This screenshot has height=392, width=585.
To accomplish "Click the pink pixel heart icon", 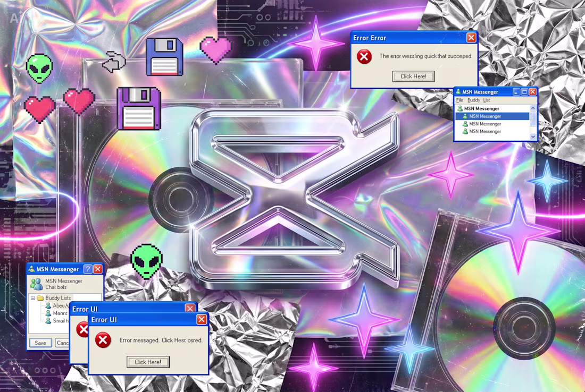I will coord(215,50).
